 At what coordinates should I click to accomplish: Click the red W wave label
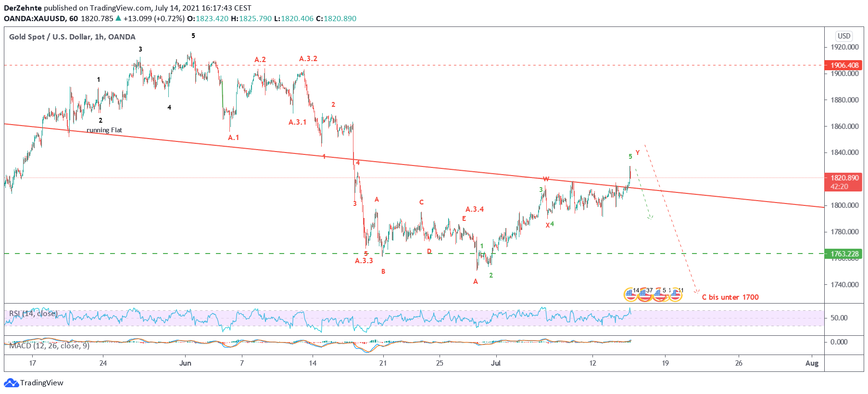tap(546, 179)
